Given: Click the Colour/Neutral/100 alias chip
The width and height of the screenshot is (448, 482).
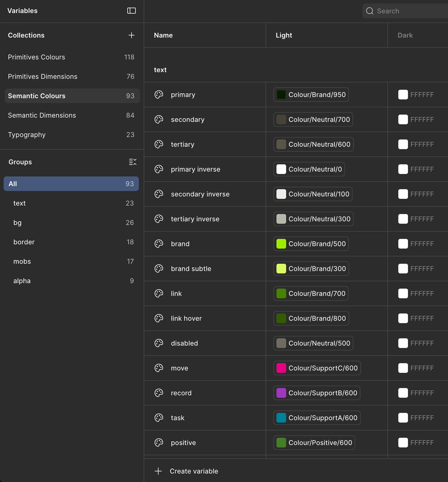Looking at the screenshot, I should (313, 194).
